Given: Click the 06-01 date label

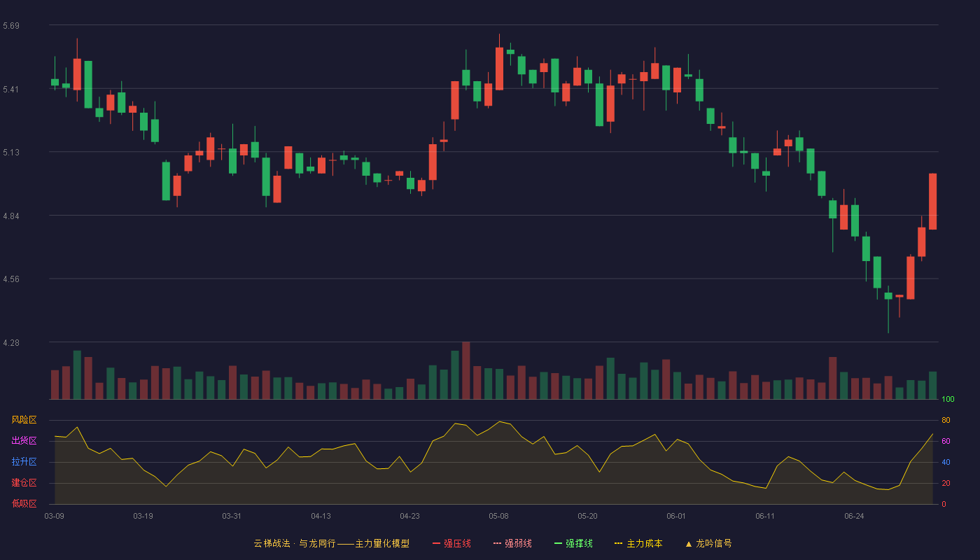Looking at the screenshot, I should coord(676,516).
